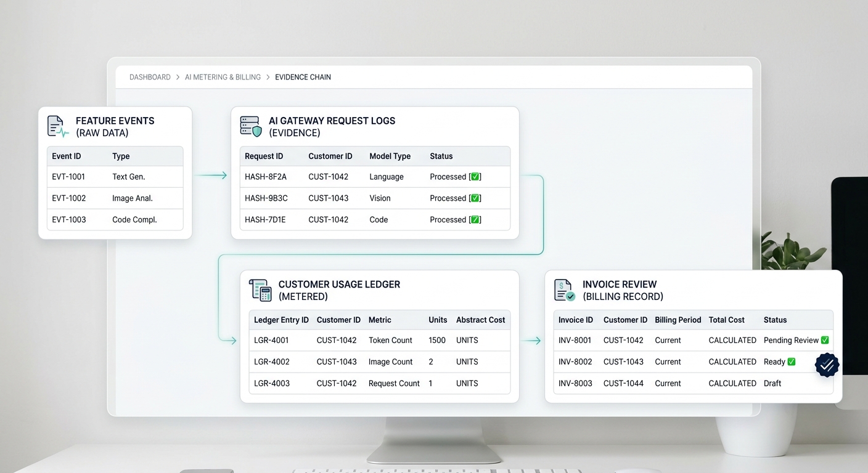
Task: Toggle the Pending Review check on INV-8001
Action: pos(825,340)
